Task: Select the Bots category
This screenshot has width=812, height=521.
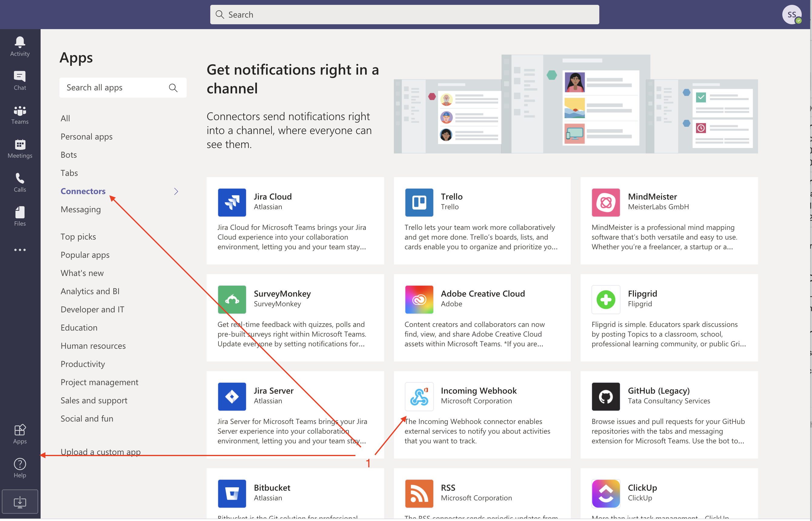Action: click(68, 155)
